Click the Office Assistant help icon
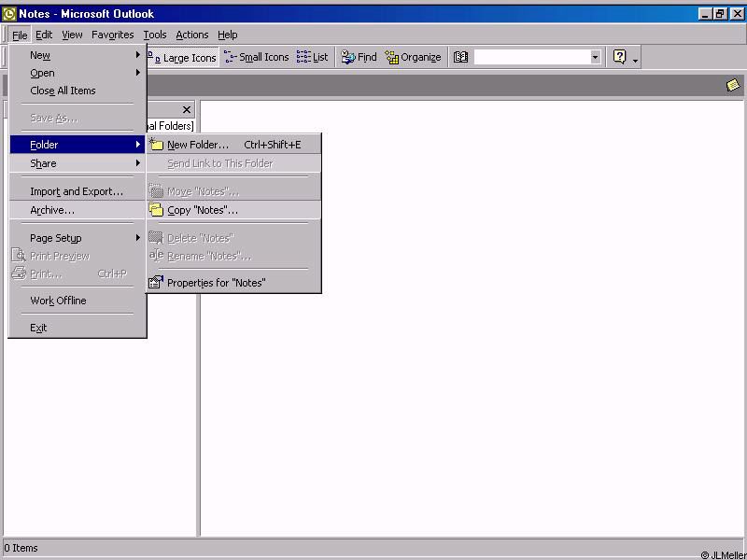This screenshot has width=747, height=560. pyautogui.click(x=619, y=57)
